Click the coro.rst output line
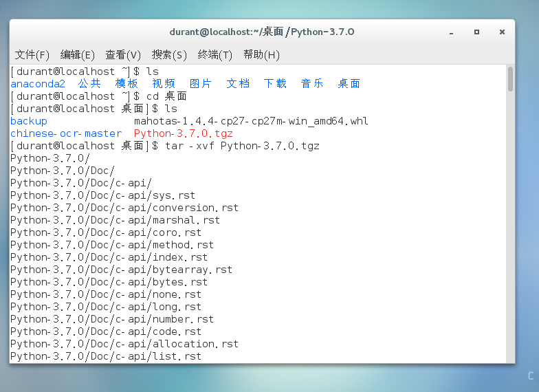This screenshot has width=539, height=392. tap(106, 232)
